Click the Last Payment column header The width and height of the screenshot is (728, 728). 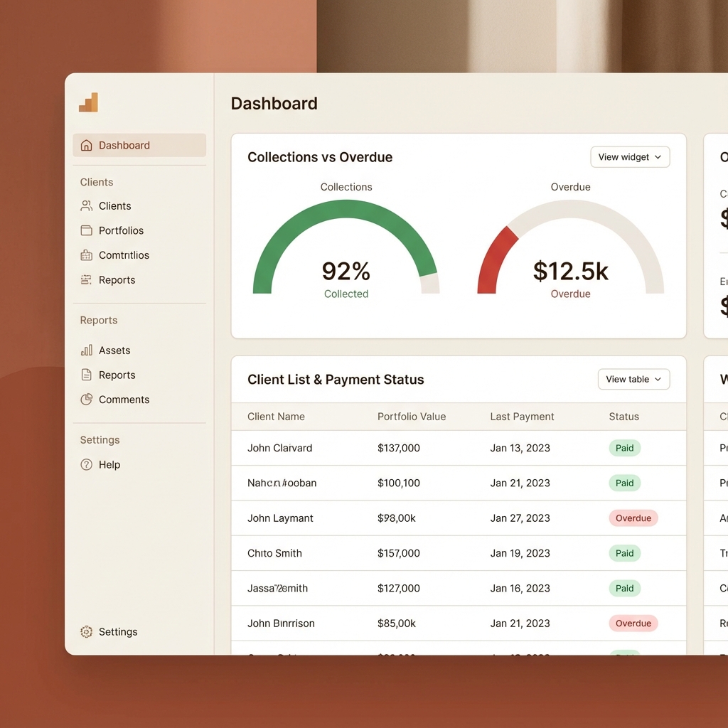click(522, 417)
